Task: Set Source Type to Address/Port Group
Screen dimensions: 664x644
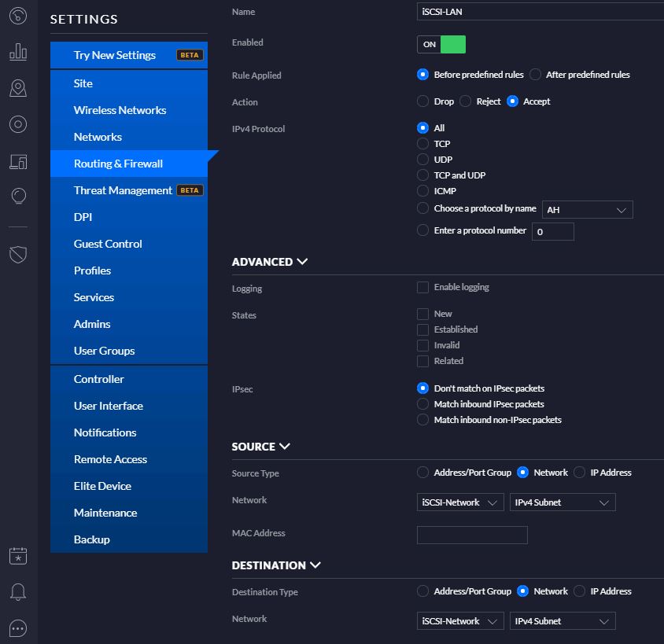Action: point(422,473)
